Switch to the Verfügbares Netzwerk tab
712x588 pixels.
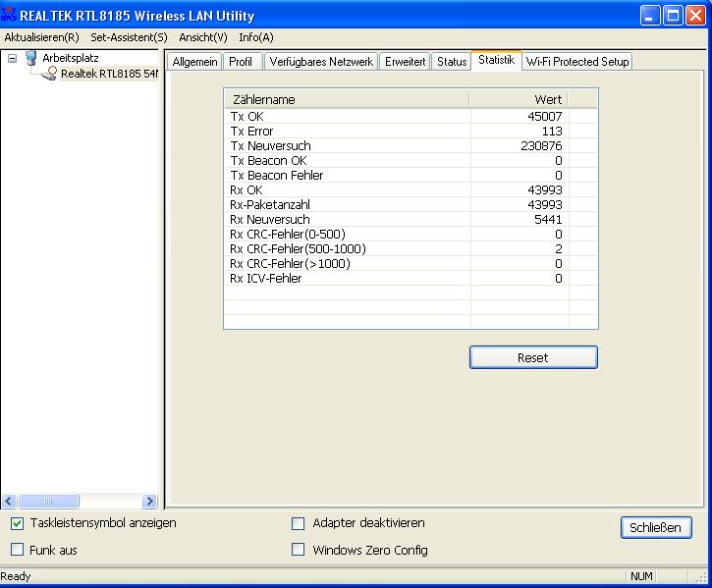coord(320,62)
